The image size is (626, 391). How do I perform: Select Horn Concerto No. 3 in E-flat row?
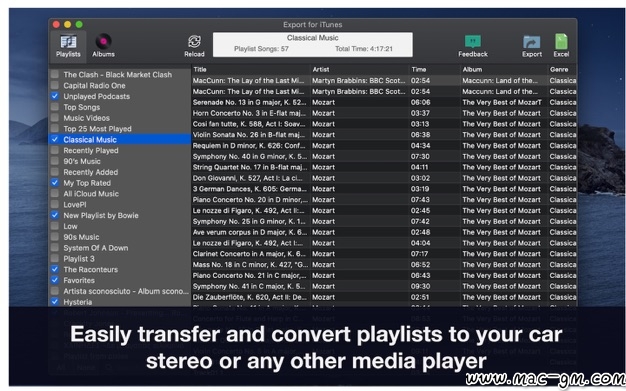pyautogui.click(x=384, y=113)
